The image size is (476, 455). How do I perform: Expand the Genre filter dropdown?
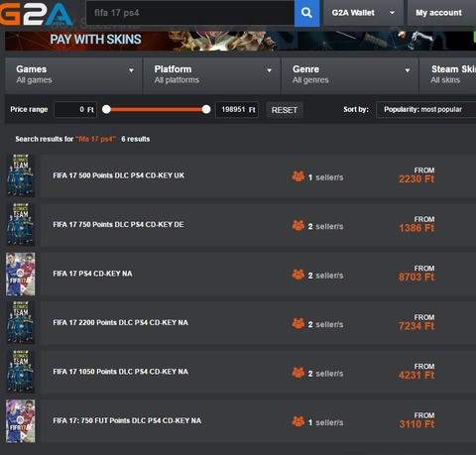pos(350,75)
